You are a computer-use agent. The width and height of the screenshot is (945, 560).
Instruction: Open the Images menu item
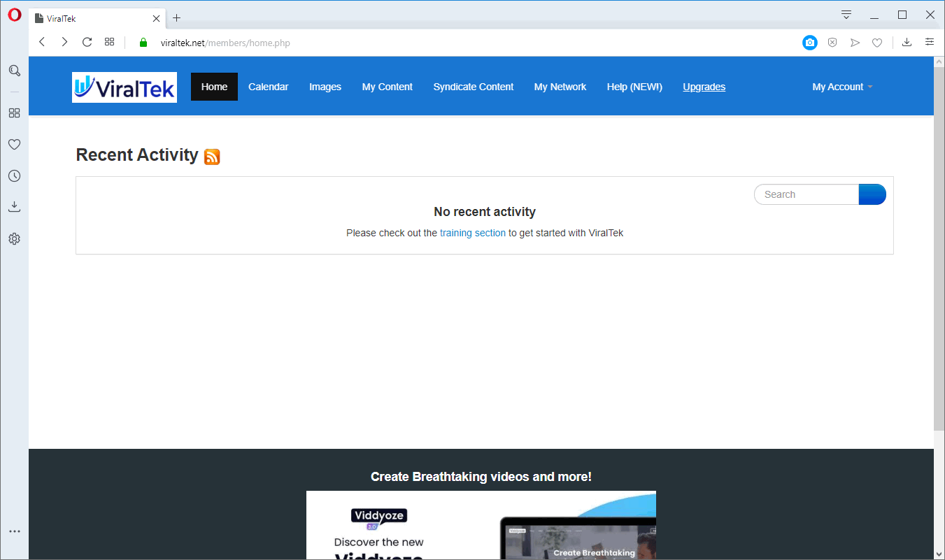click(x=325, y=87)
